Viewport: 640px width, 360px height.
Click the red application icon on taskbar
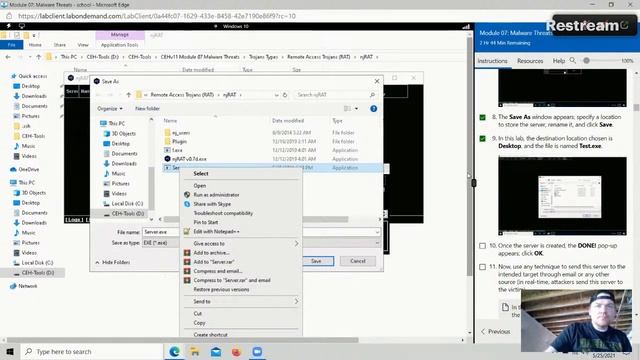[236, 352]
